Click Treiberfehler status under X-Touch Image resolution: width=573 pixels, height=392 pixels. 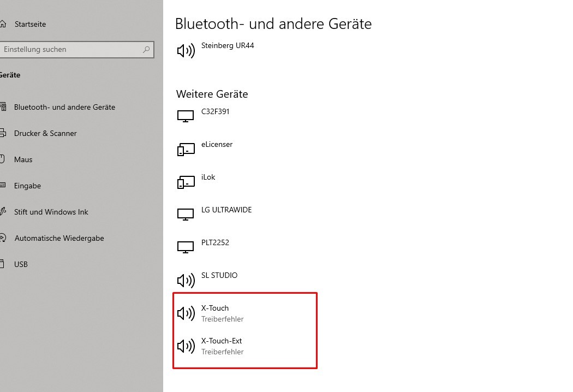point(222,319)
